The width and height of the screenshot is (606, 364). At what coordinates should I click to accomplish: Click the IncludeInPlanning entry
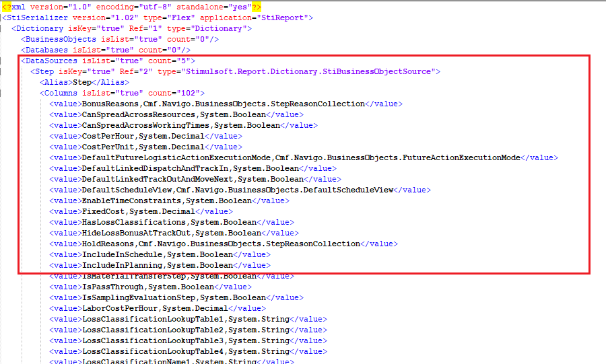160,266
